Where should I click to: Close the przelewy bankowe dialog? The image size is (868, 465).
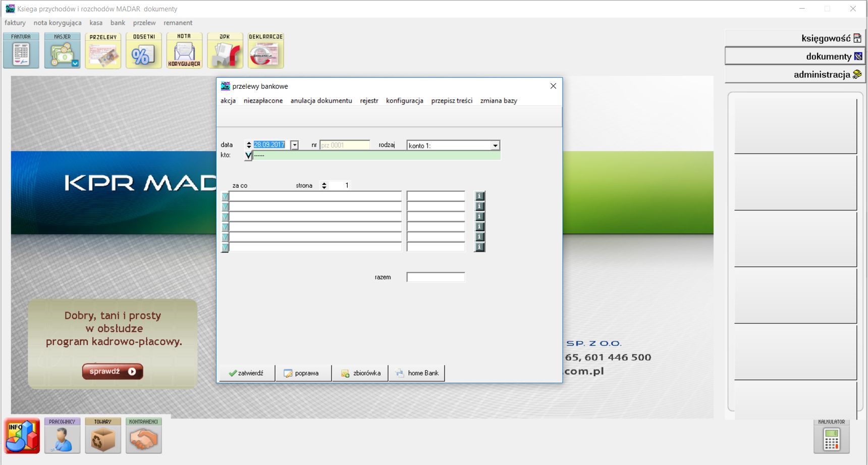(553, 86)
